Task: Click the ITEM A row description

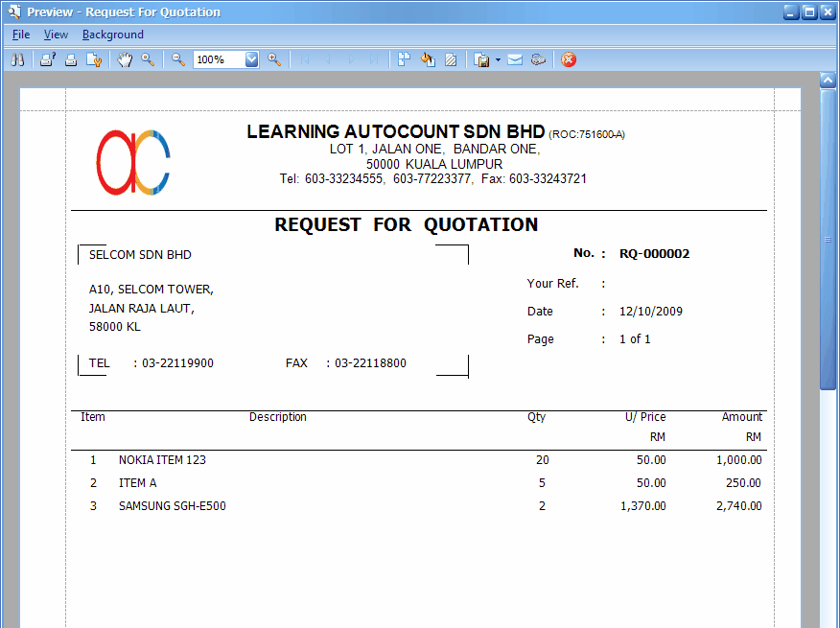Action: coord(137,483)
